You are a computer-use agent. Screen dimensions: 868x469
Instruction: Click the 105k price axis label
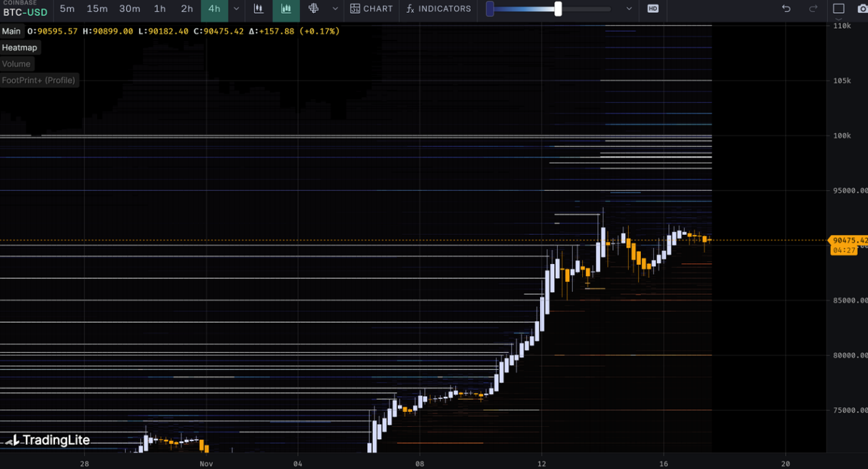pyautogui.click(x=842, y=81)
